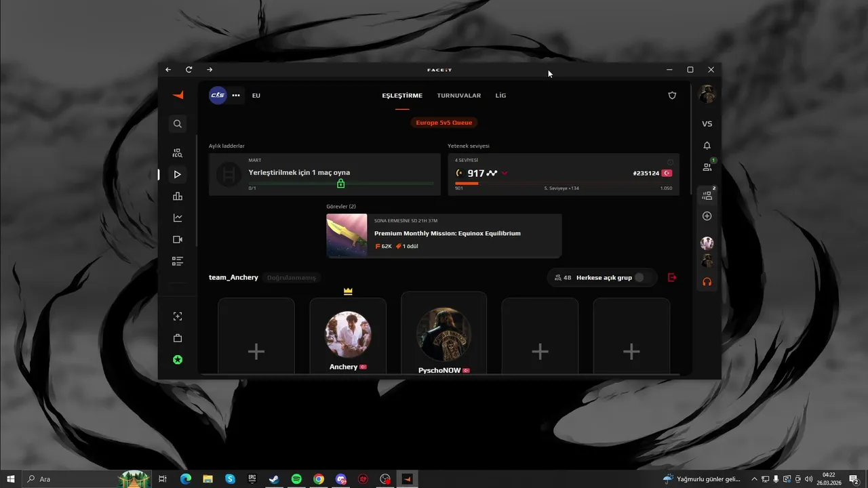Open the party icon with badge 2
The image size is (868, 488).
tap(707, 195)
